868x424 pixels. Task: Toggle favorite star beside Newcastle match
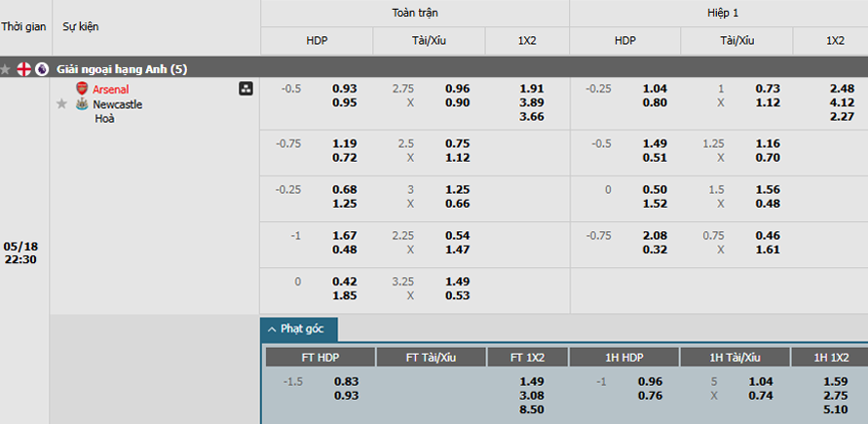click(62, 104)
